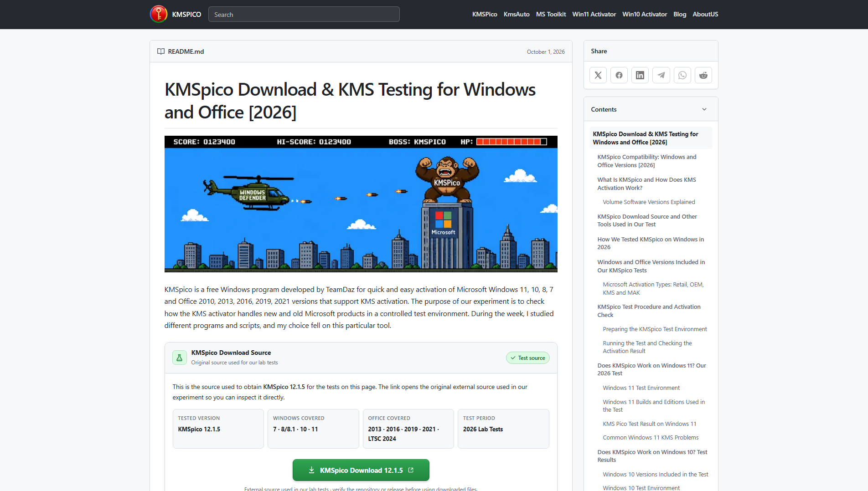Viewport: 868px width, 491px height.
Task: Open KMSpico Test Procedure contents link
Action: (x=649, y=311)
